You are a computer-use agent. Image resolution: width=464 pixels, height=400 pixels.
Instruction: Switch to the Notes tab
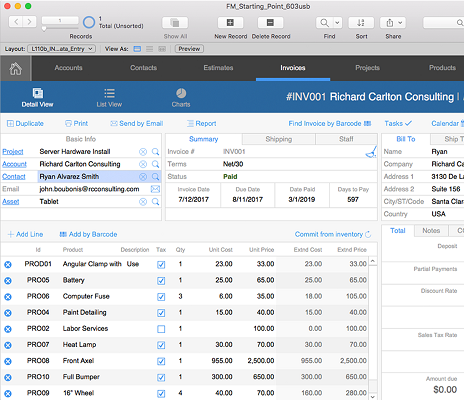coord(431,231)
